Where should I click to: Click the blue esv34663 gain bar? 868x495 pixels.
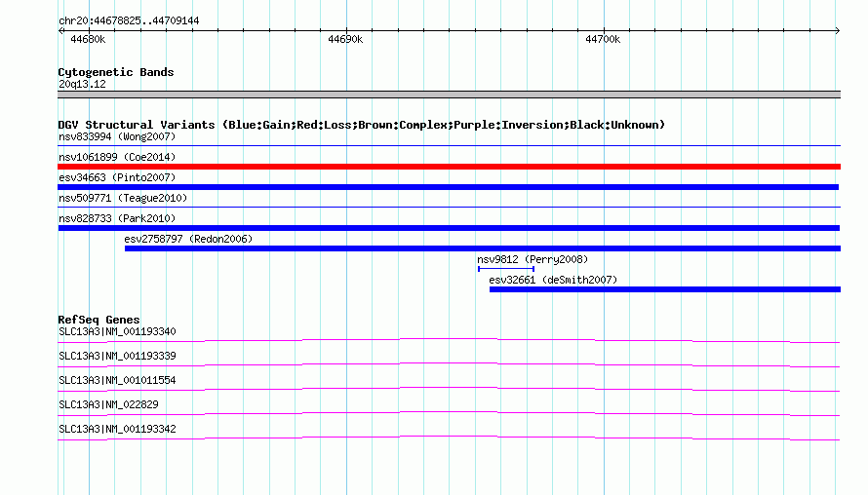[x=448, y=187]
